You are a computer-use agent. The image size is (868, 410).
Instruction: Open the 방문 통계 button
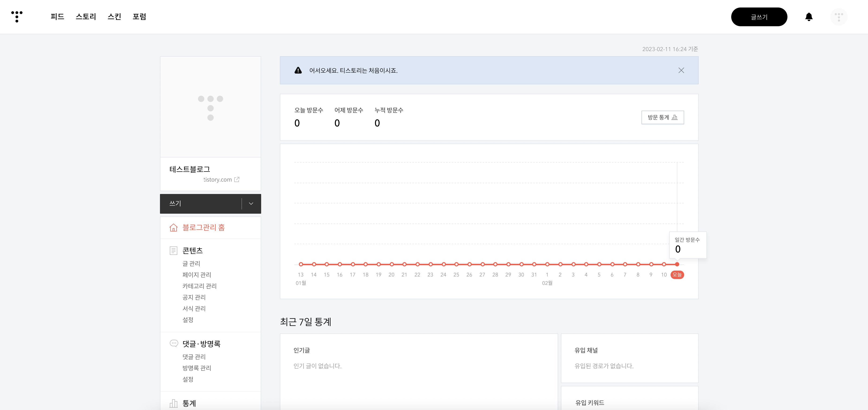point(662,117)
